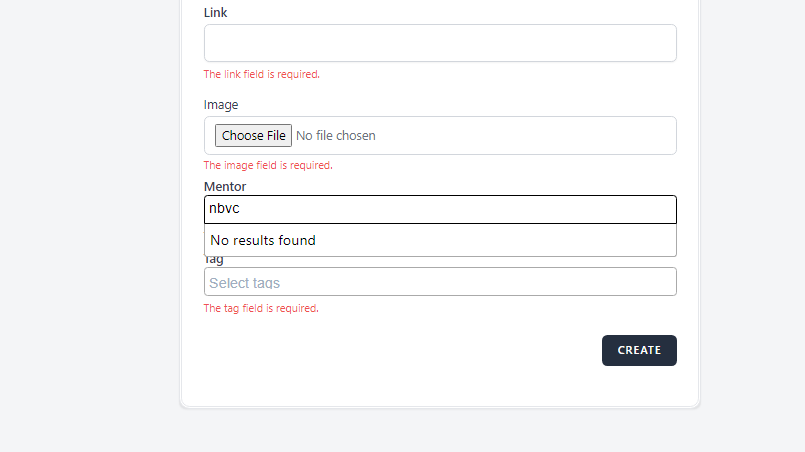This screenshot has height=452, width=805.
Task: Click "The link field is required." error
Action: 262,74
